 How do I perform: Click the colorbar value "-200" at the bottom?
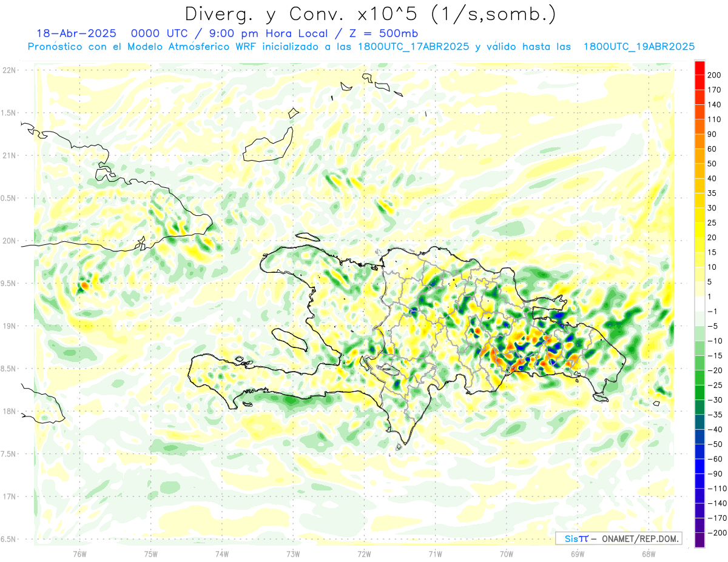[x=718, y=533]
